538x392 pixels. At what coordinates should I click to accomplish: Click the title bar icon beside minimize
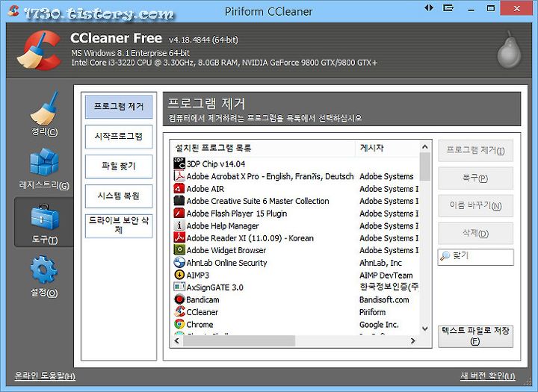pyautogui.click(x=448, y=7)
